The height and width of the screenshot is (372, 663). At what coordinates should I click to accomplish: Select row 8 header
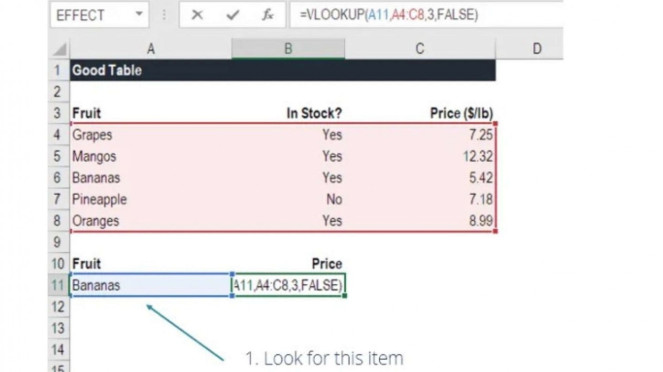point(58,221)
